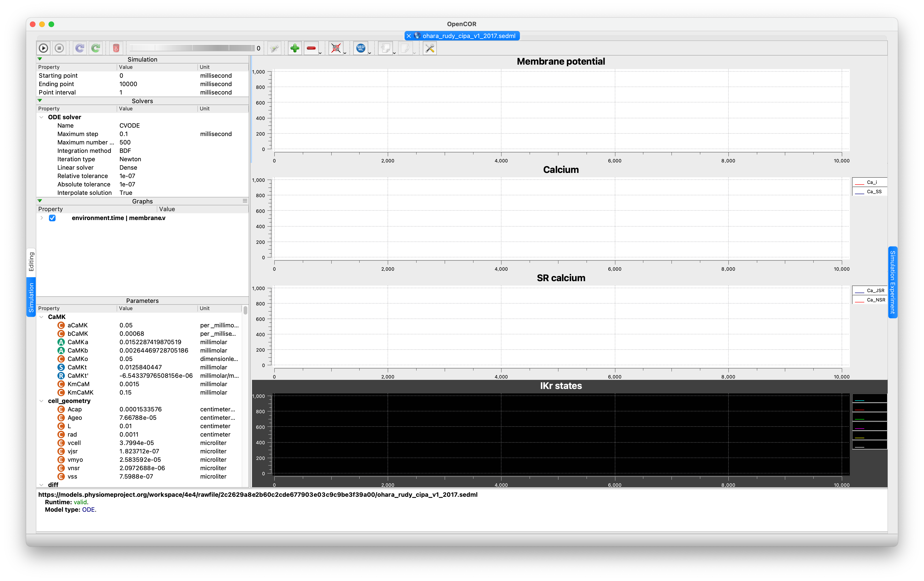Image resolution: width=924 pixels, height=581 pixels.
Task: Collapse the ODE solver tree entry
Action: 42,117
